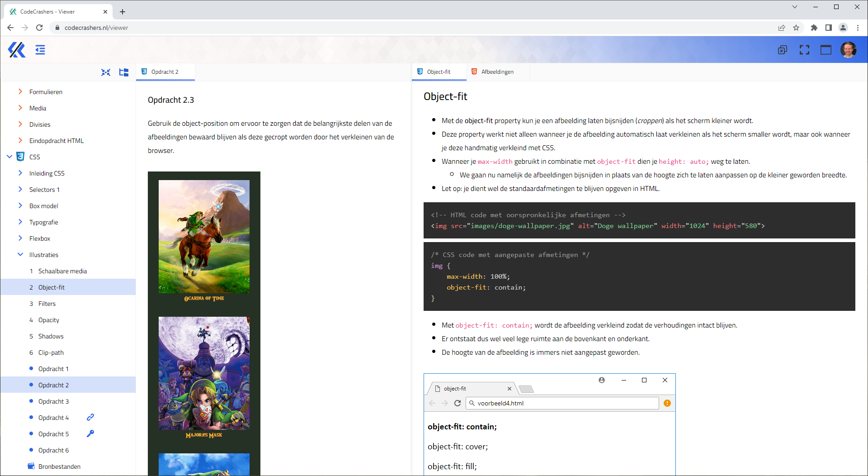Screen dimensions: 868x476
Task: Open Bronbestanden in the sidebar
Action: pos(59,466)
